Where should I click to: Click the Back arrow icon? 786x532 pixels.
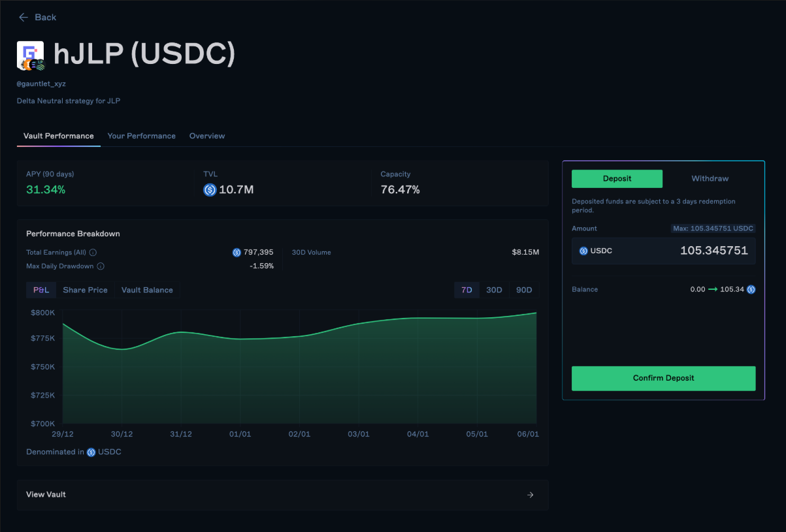click(24, 18)
